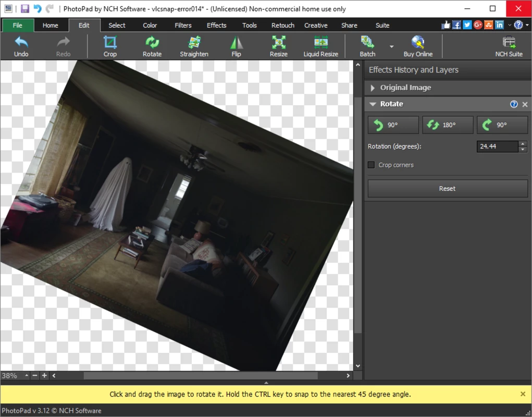Screen dimensions: 532x417
Task: Rotate 90° counterclockwise
Action: (393, 125)
